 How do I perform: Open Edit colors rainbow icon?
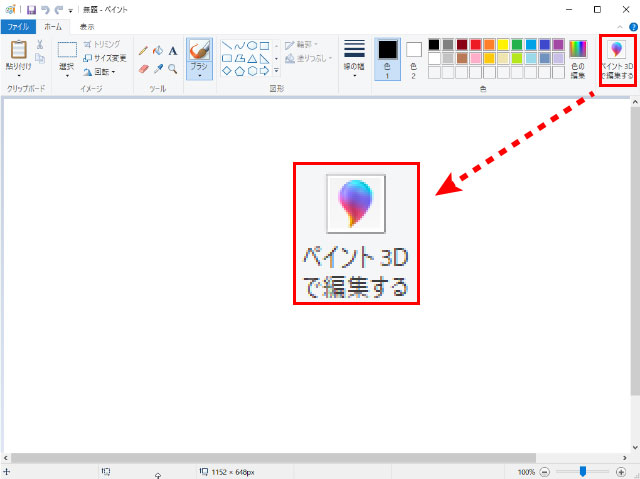578,49
